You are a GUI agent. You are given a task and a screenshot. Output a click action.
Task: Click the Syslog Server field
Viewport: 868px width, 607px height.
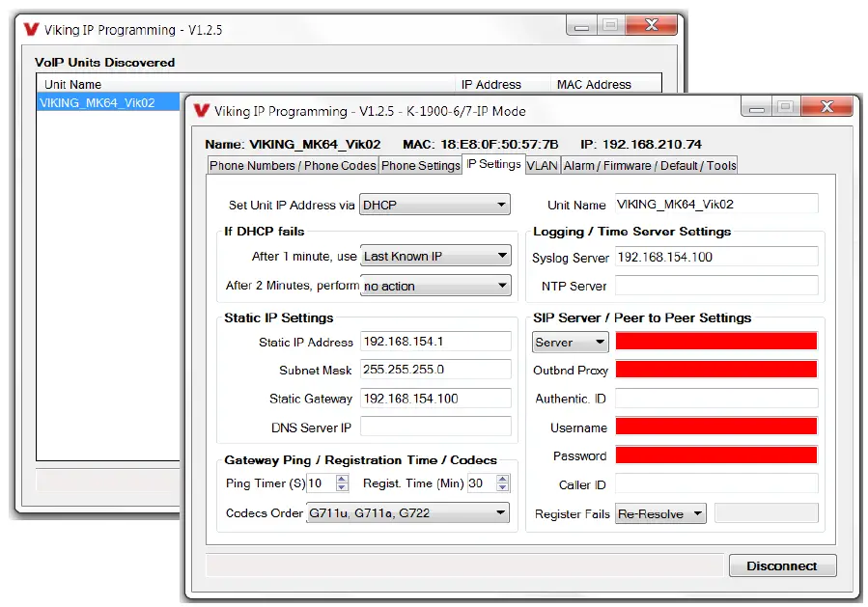(x=716, y=257)
